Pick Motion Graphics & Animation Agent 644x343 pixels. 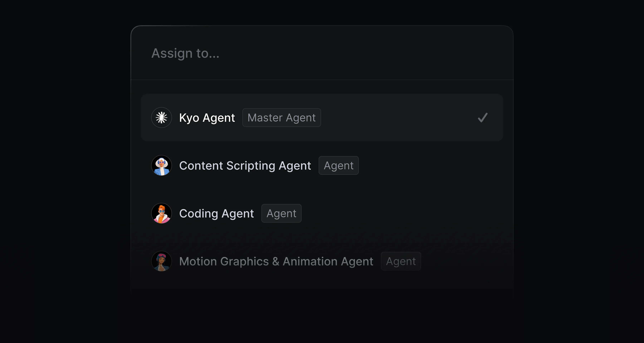[322, 261]
